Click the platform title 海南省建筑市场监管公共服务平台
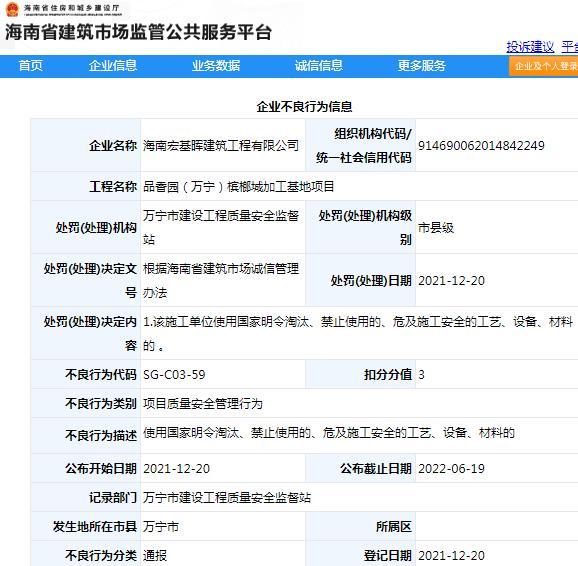The image size is (578, 566). [x=139, y=32]
